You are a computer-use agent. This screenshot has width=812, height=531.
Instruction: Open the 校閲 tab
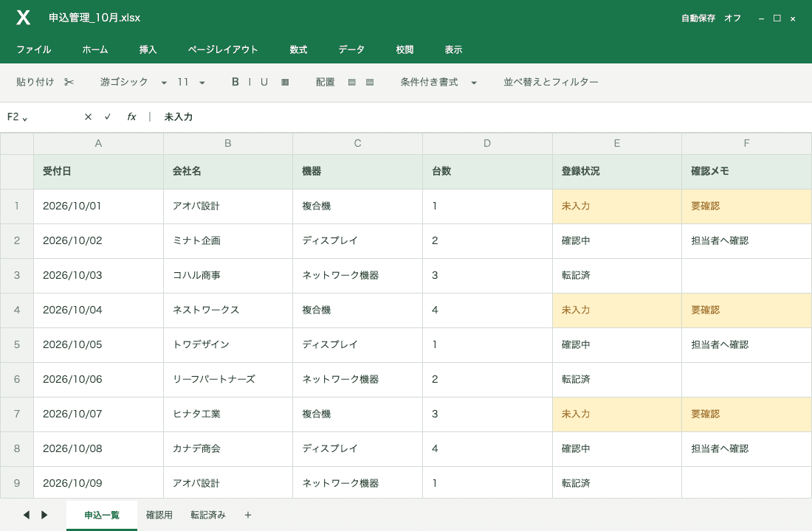pyautogui.click(x=405, y=49)
